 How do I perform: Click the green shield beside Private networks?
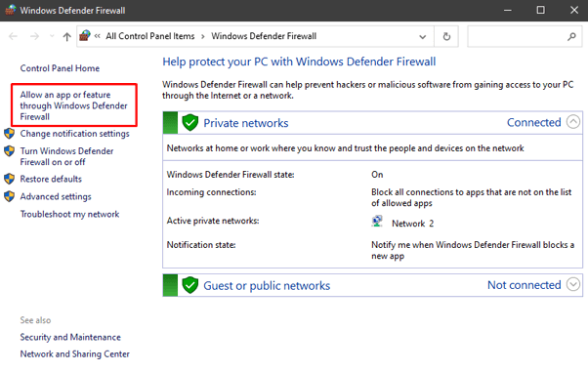pyautogui.click(x=190, y=123)
